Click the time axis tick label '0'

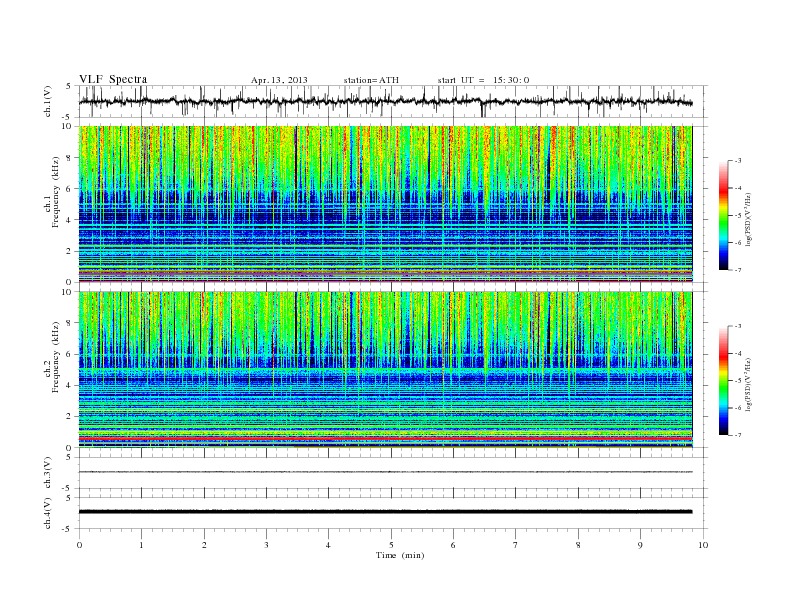[x=79, y=545]
